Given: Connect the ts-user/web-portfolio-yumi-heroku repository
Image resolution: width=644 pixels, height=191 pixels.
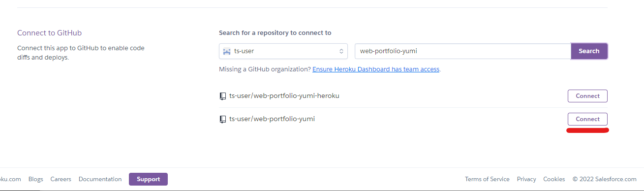Looking at the screenshot, I should [587, 96].
